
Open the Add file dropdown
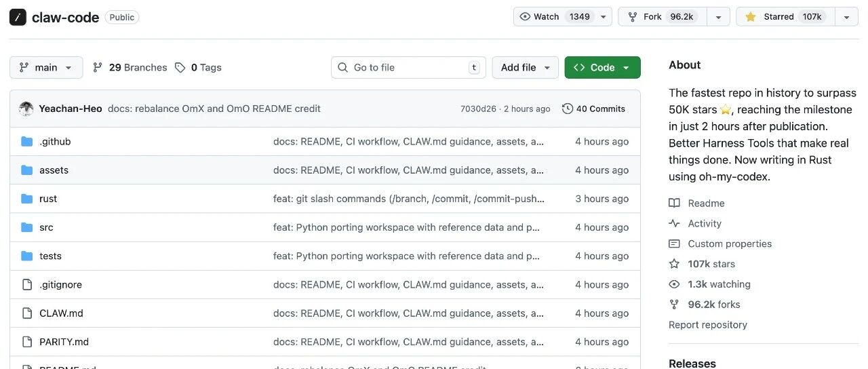click(526, 67)
